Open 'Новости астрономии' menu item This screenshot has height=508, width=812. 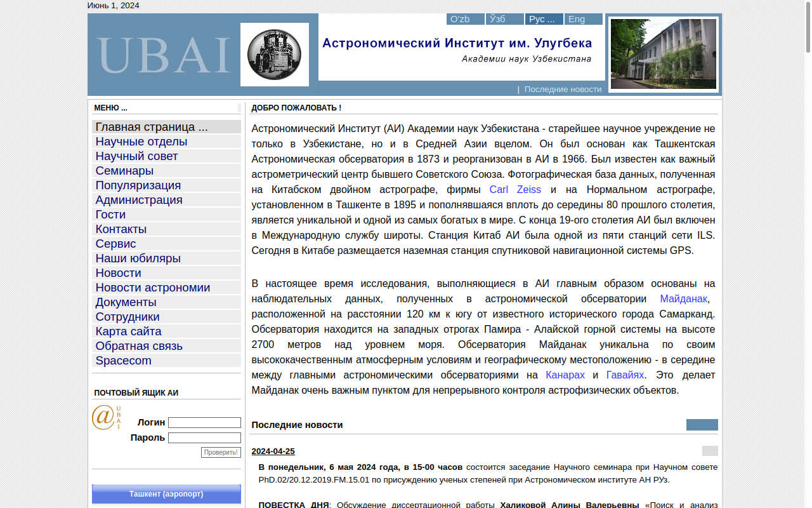tap(166, 288)
